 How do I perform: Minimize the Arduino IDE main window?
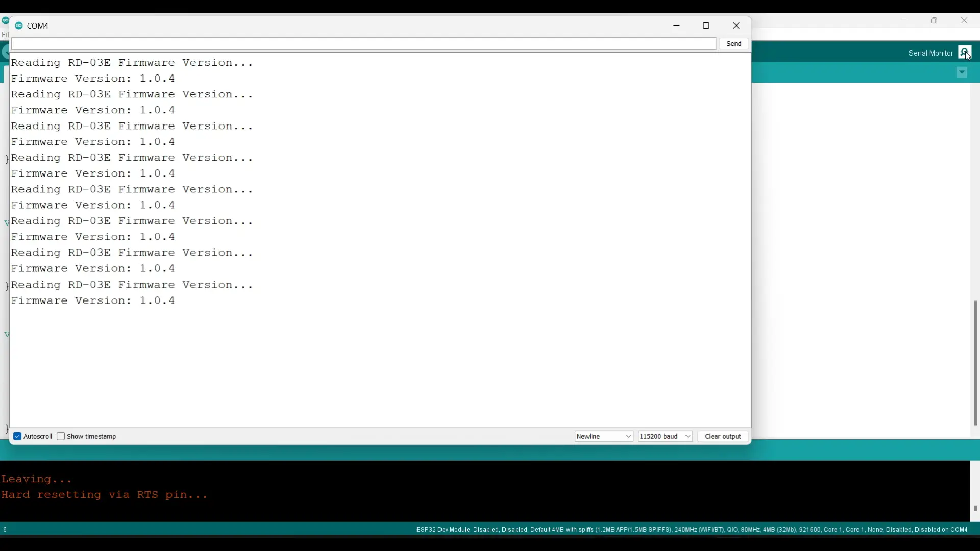point(905,21)
